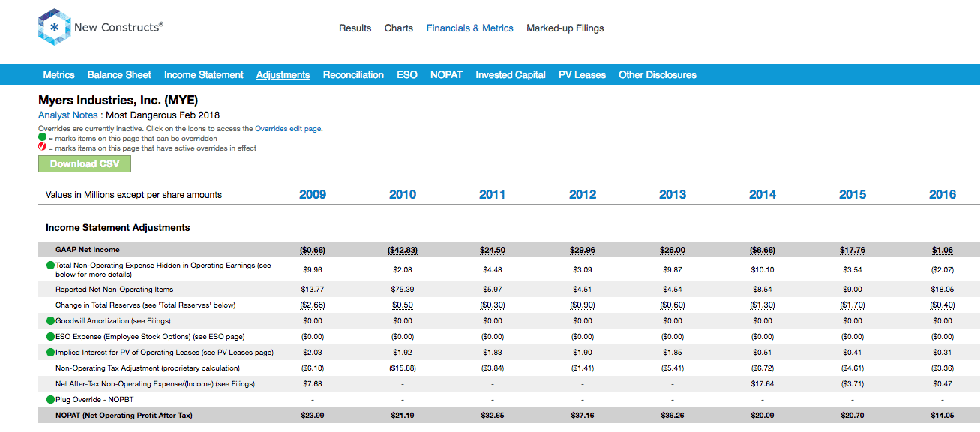Open the Analyst Notes link

click(68, 115)
